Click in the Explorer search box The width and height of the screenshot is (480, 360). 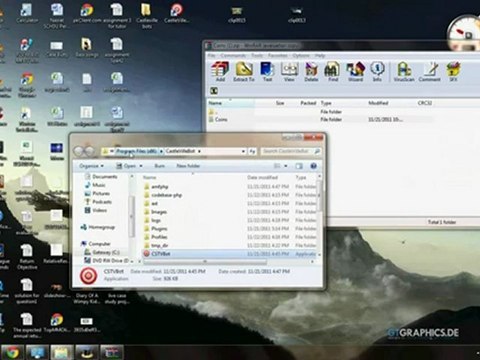click(x=291, y=151)
